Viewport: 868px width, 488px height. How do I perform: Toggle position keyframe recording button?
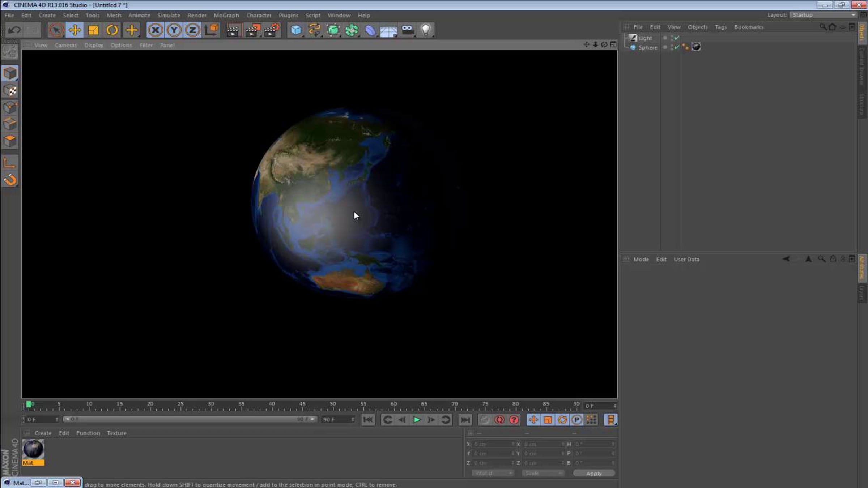(533, 420)
